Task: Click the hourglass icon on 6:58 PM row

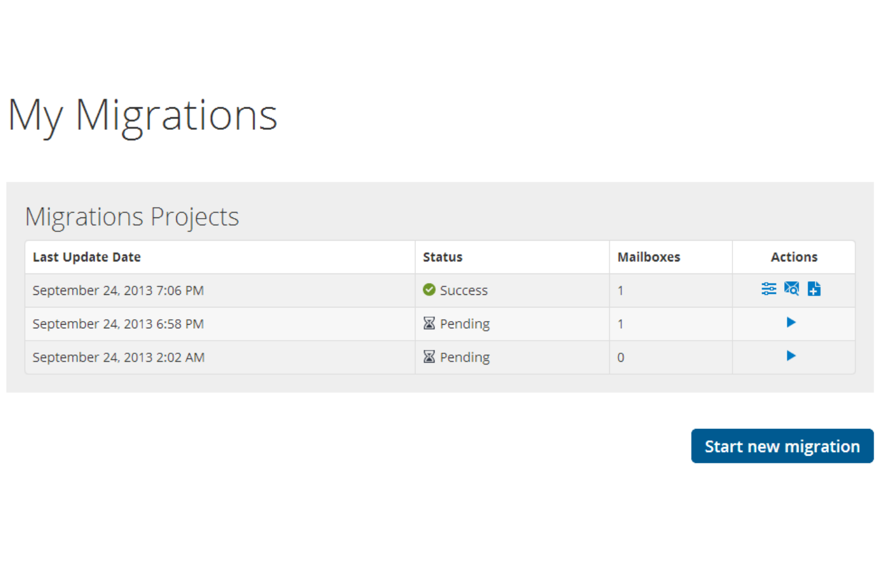Action: (429, 323)
